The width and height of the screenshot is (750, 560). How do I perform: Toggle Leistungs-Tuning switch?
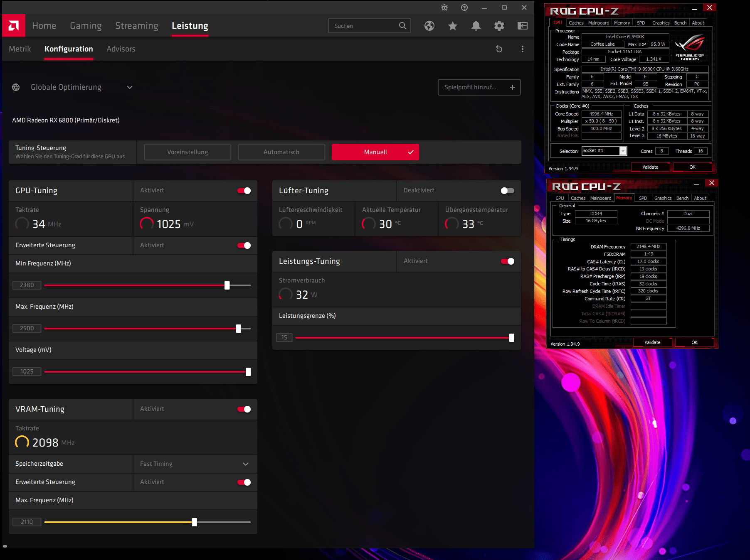point(508,261)
